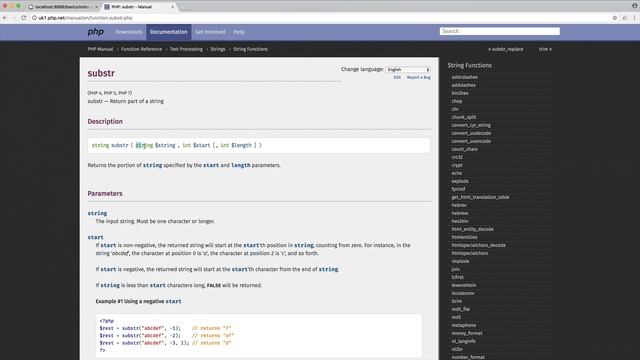Viewport: 640px width, 360px height.
Task: Open htmlentities in the sidebar
Action: point(464,237)
